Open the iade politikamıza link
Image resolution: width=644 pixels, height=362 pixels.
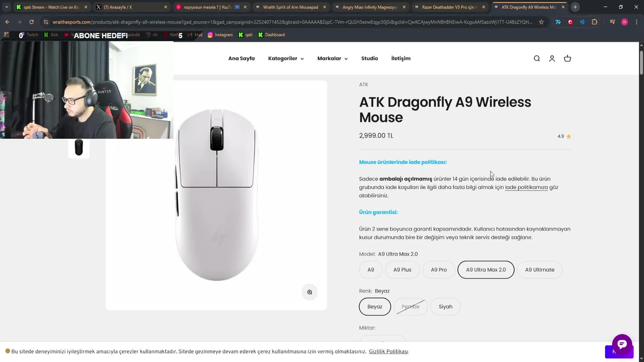click(526, 187)
